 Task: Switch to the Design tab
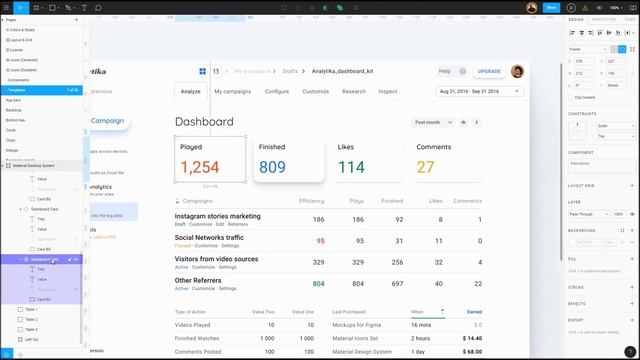click(x=576, y=20)
